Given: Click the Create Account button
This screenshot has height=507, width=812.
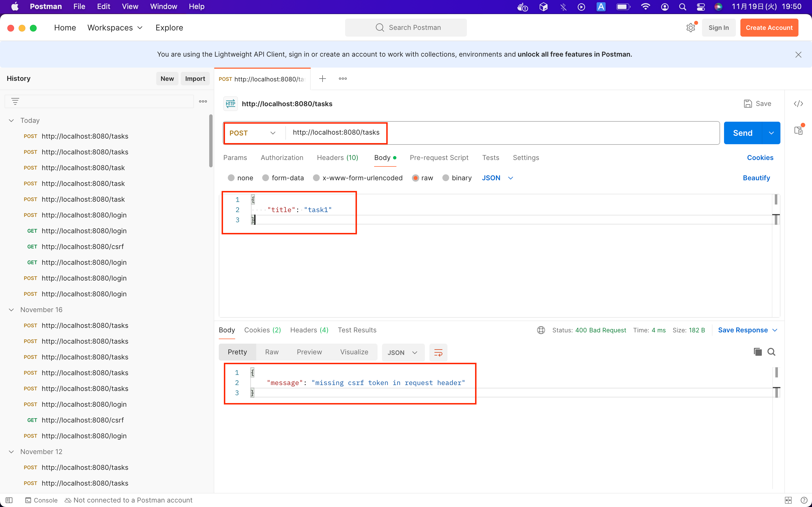Looking at the screenshot, I should 769,28.
